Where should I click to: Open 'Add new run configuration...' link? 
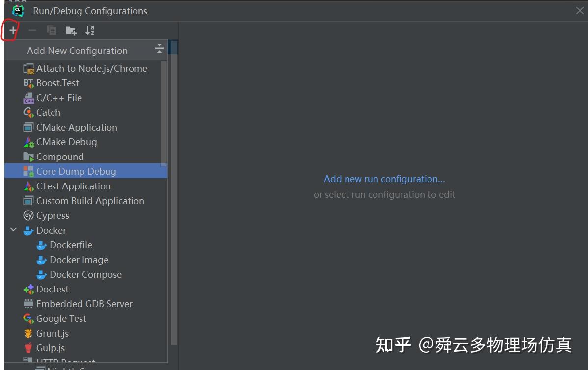pos(384,179)
